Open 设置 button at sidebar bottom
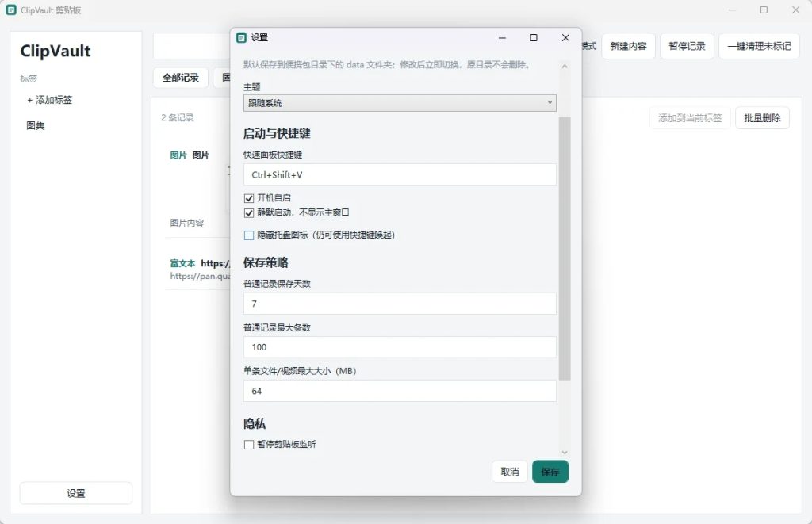This screenshot has height=524, width=812. pos(76,493)
